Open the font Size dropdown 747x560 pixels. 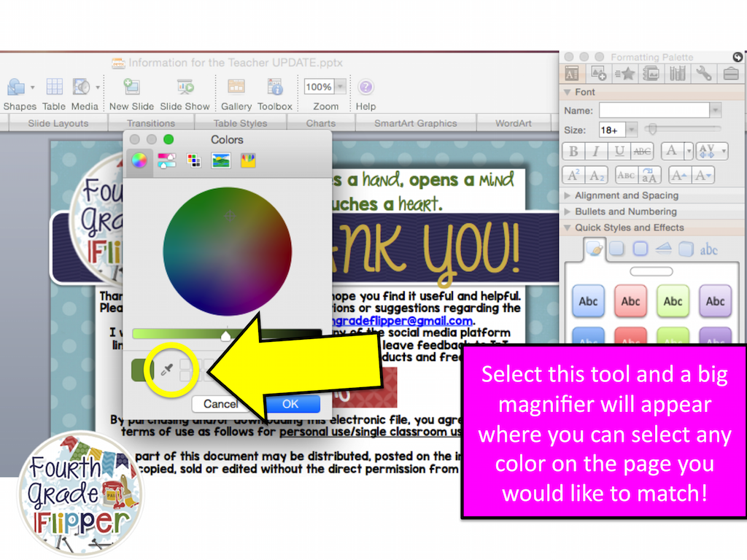click(x=632, y=130)
